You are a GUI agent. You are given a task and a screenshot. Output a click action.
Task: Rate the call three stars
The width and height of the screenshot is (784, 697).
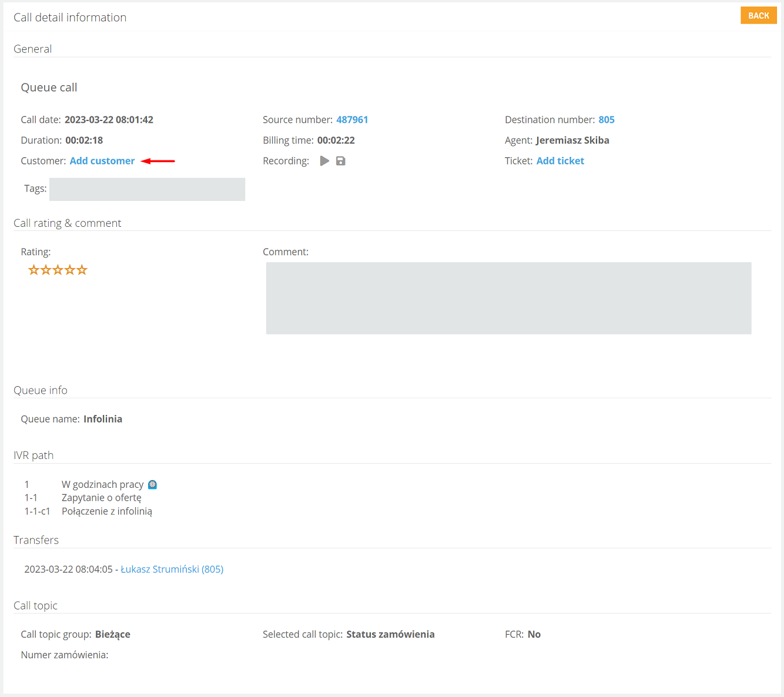click(x=58, y=270)
